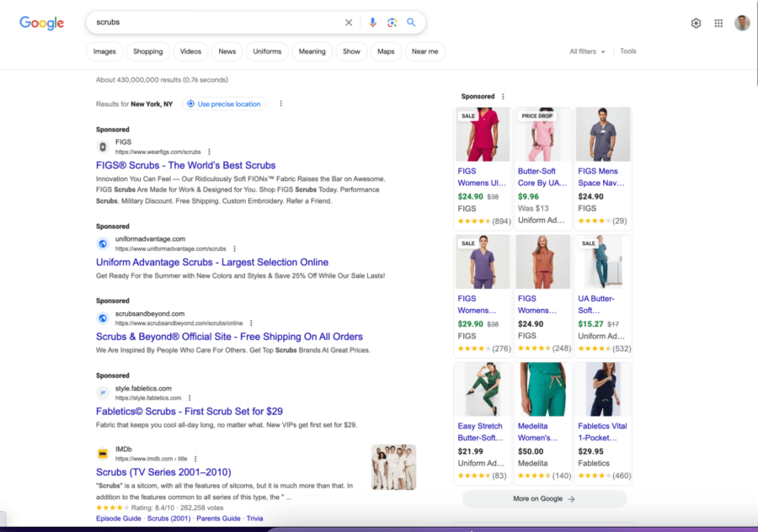Click More on Google button
The width and height of the screenshot is (758, 532).
(x=544, y=498)
